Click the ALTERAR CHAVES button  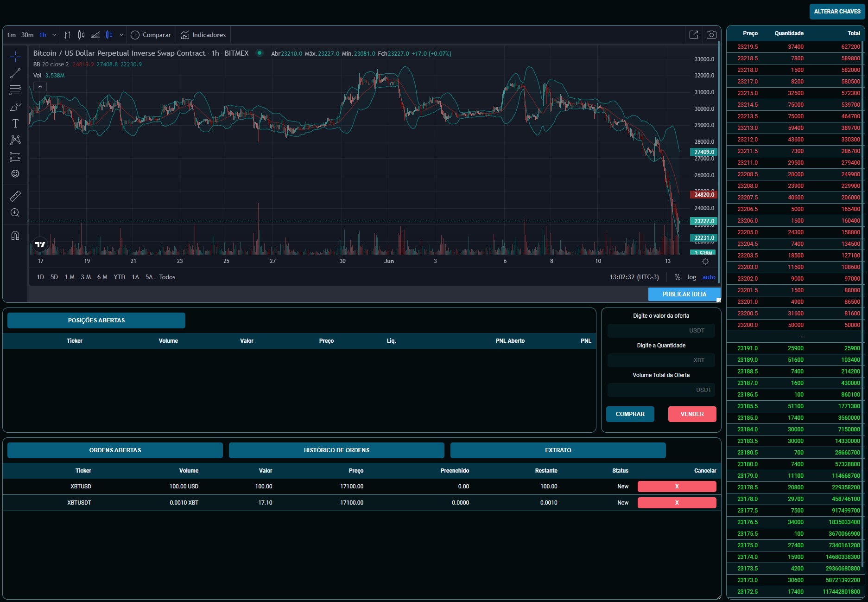[837, 12]
